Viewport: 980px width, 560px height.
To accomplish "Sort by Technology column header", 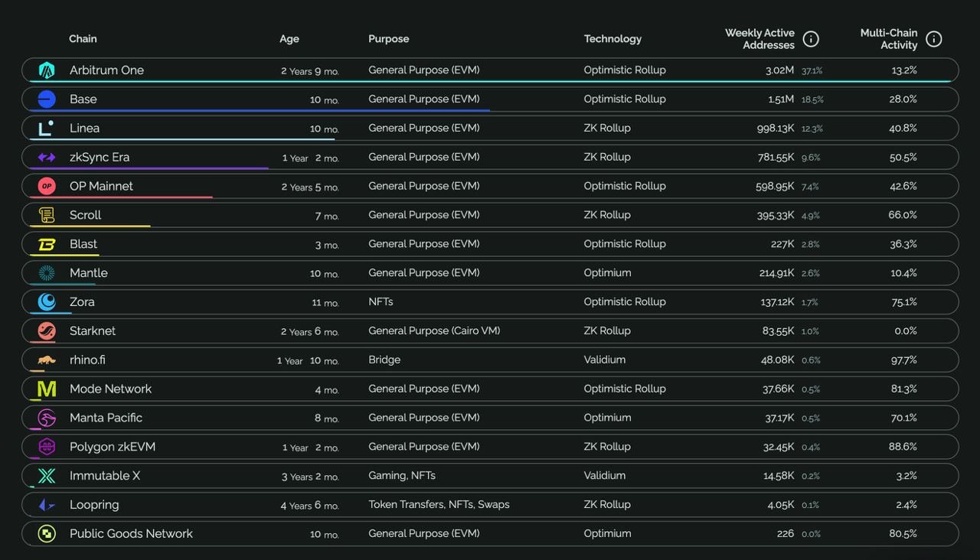I will 612,39.
